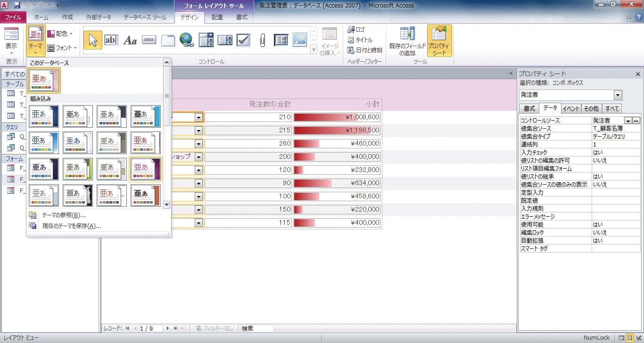This screenshot has height=343, width=644.
Task: Select the Attachment paperclip control
Action: pos(262,40)
